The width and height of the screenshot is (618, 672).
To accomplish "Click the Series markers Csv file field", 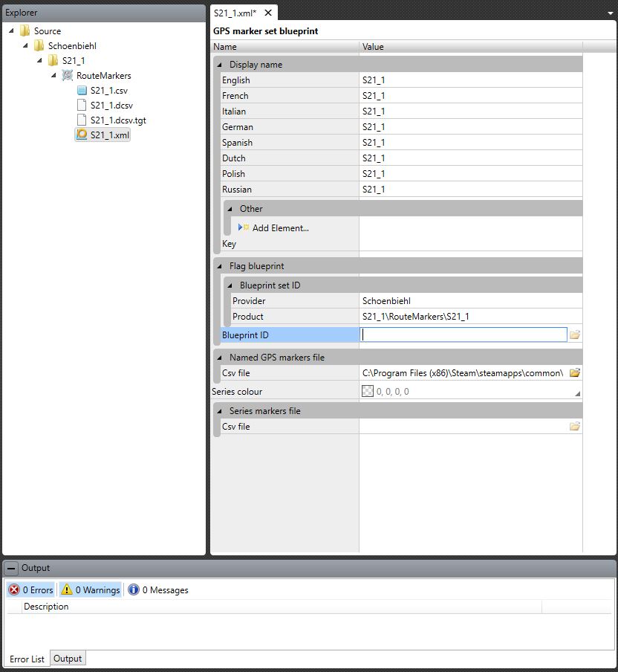I will [463, 427].
